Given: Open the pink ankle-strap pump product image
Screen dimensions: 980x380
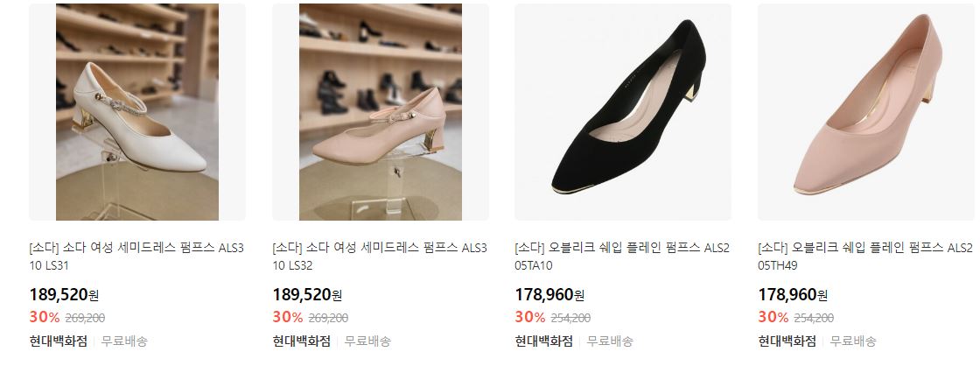Looking at the screenshot, I should pos(381,112).
